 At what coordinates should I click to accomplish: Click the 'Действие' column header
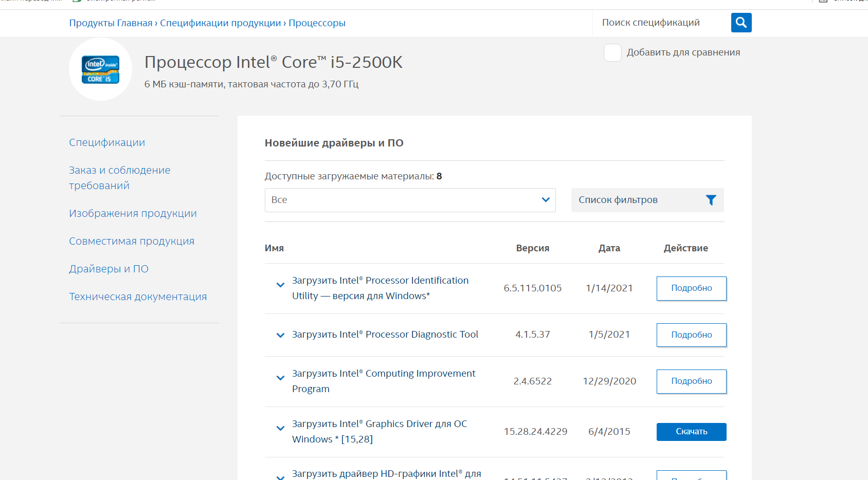click(x=686, y=248)
